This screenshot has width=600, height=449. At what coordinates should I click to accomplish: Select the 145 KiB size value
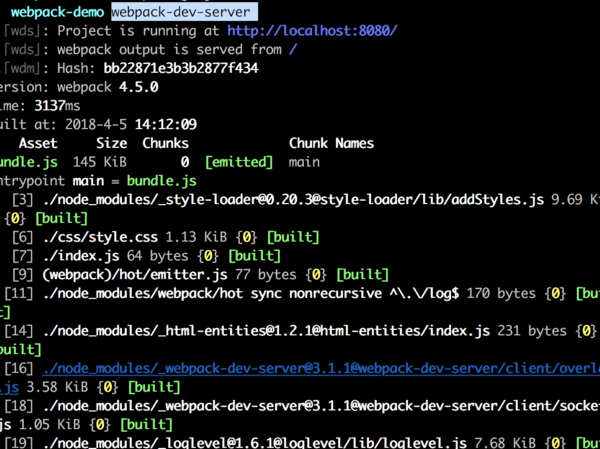click(x=99, y=162)
